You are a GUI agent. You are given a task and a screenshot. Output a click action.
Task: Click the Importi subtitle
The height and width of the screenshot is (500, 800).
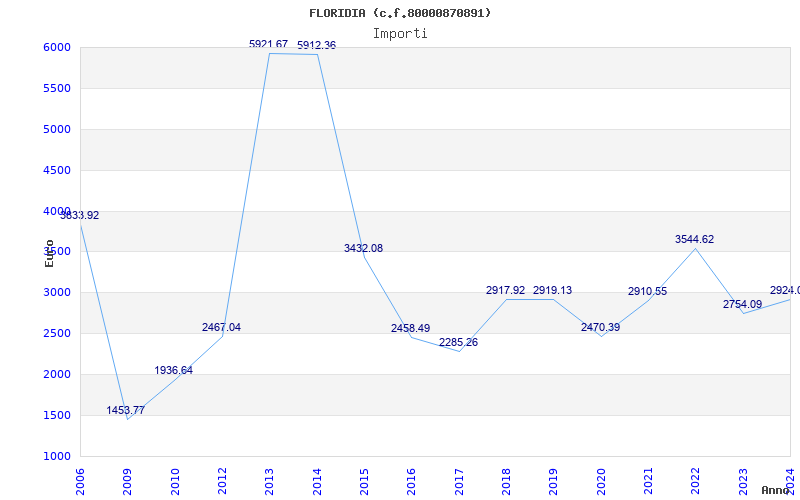[x=400, y=34]
